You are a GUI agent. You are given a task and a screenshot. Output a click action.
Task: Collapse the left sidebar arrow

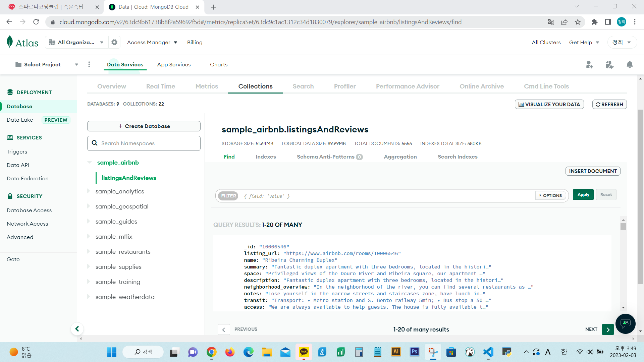click(77, 329)
